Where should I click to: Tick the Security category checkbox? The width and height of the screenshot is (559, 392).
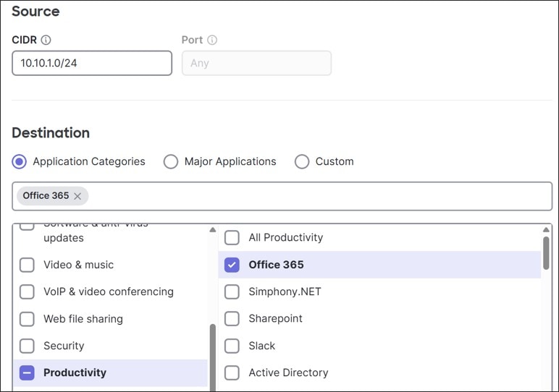pos(27,346)
